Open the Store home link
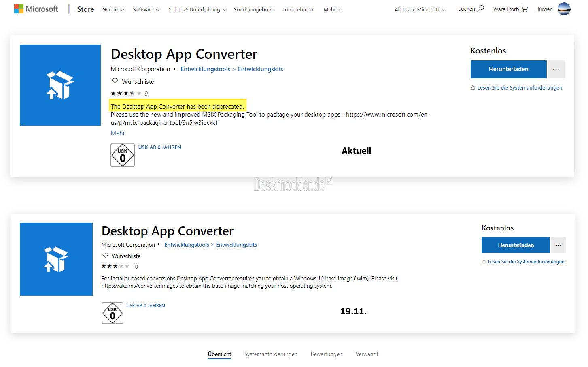 (x=85, y=9)
